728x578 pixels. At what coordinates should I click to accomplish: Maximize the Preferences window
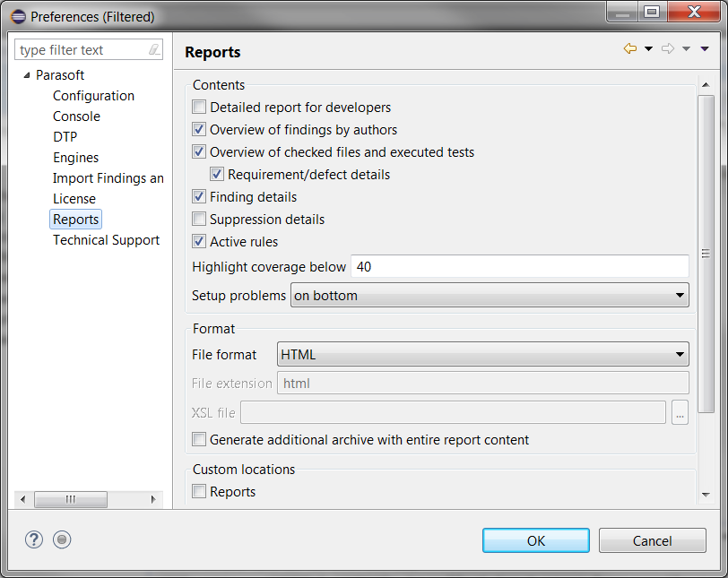click(x=653, y=12)
